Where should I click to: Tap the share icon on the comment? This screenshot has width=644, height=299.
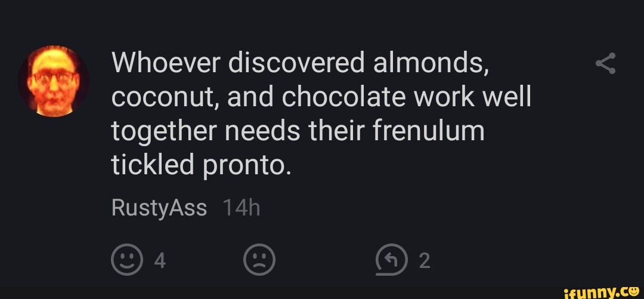pos(605,63)
